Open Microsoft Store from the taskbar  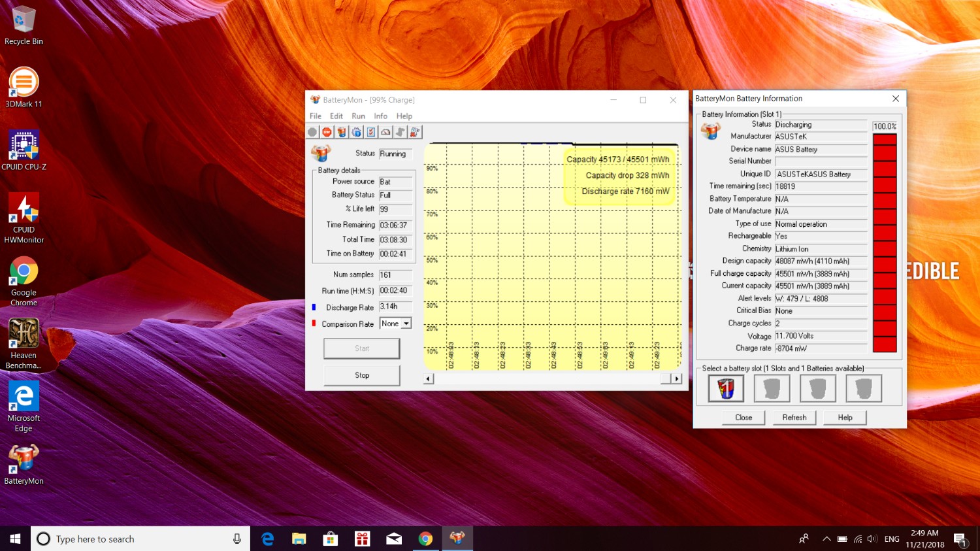click(x=331, y=539)
